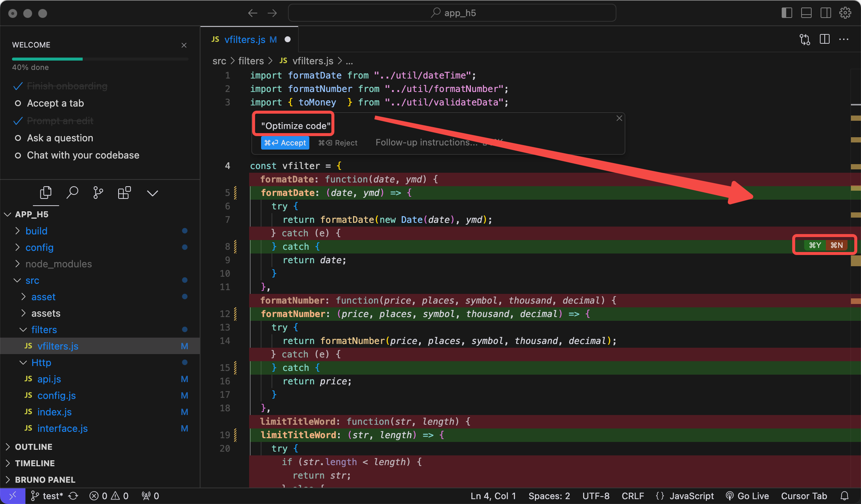
Task: Click the Finish onboarding completed item
Action: tap(67, 86)
